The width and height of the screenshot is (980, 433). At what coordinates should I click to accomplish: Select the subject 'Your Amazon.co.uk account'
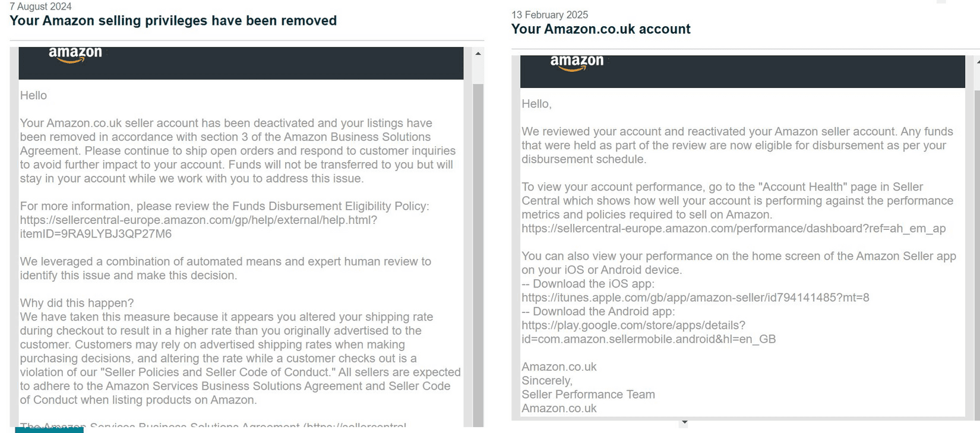(x=601, y=29)
